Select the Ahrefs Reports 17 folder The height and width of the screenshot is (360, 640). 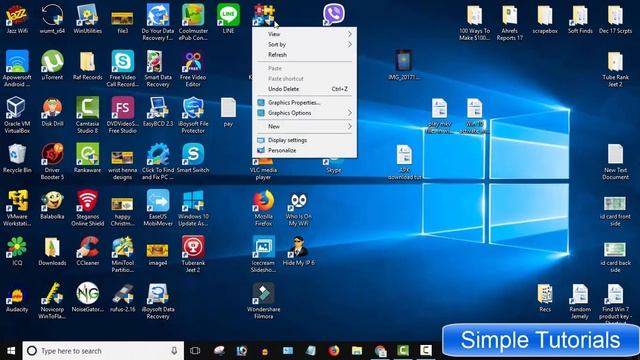[509, 22]
